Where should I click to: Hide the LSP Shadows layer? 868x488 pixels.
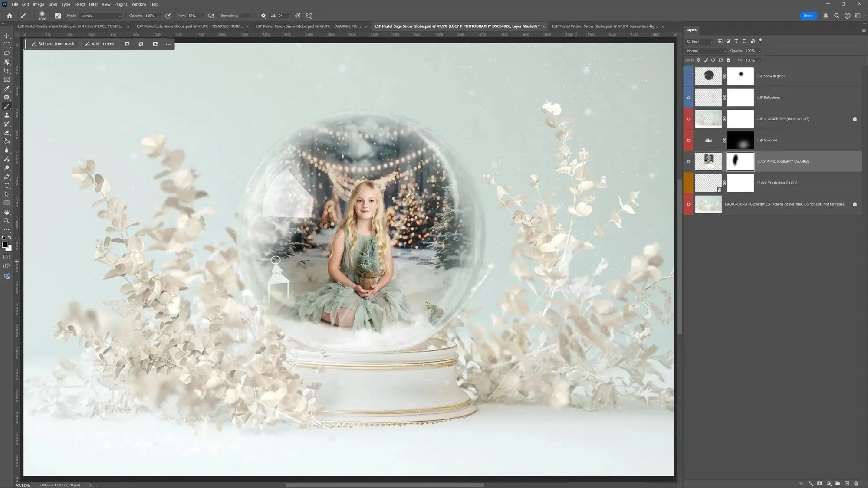(x=688, y=141)
